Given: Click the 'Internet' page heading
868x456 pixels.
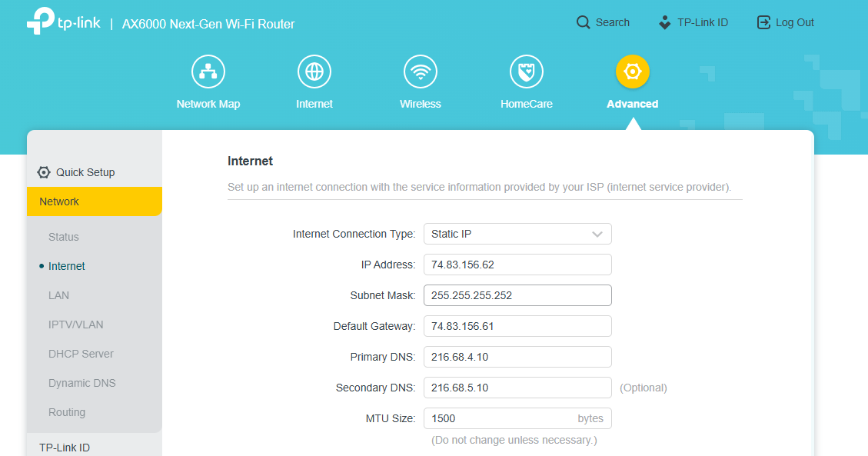Looking at the screenshot, I should (250, 161).
